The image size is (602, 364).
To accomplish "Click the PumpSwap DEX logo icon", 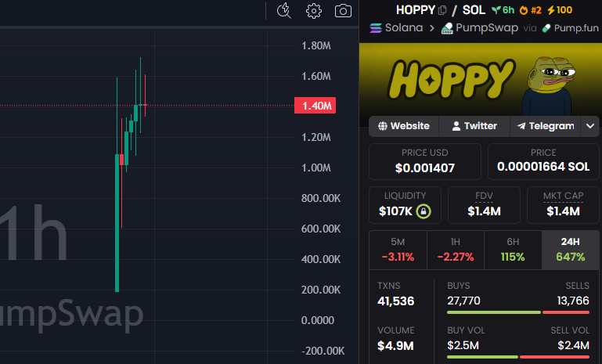I will (447, 28).
